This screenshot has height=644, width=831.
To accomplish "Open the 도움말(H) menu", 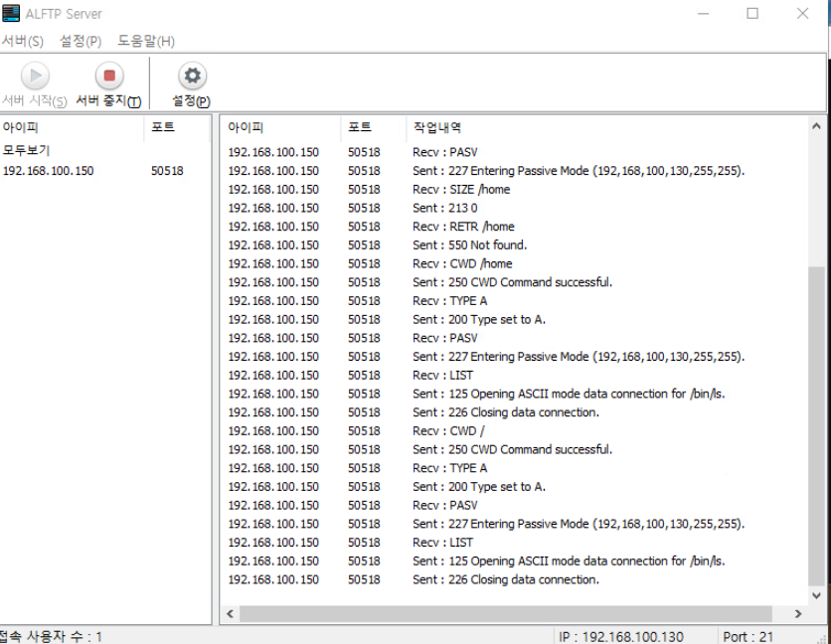I will click(146, 42).
